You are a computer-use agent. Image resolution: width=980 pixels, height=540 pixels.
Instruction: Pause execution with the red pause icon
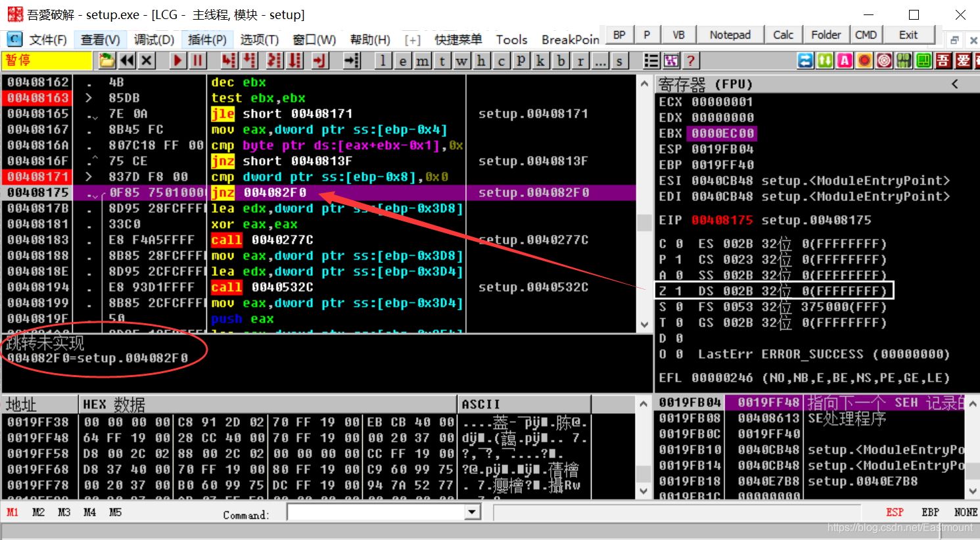click(x=197, y=61)
